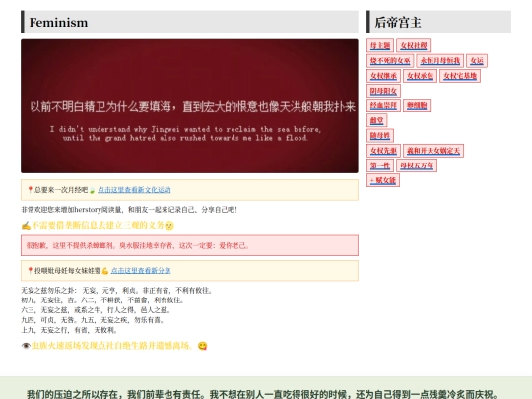Click the writing hand emoji before the yellow heading
The width and height of the screenshot is (532, 399).
point(26,226)
